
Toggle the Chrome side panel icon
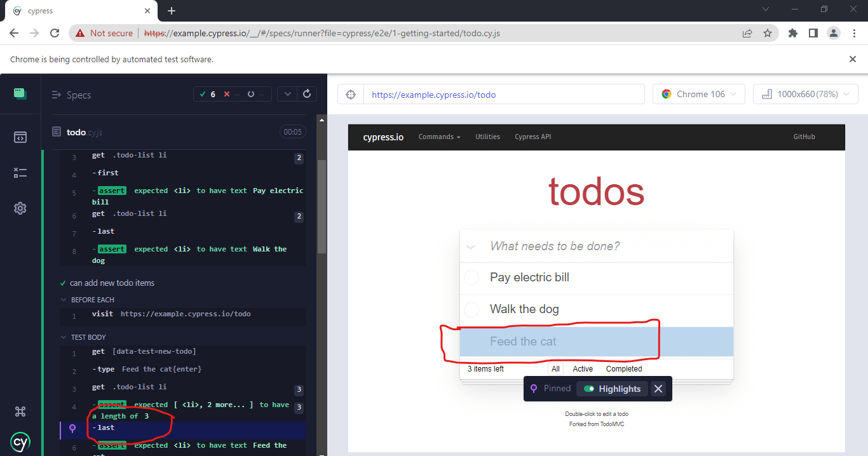[813, 33]
